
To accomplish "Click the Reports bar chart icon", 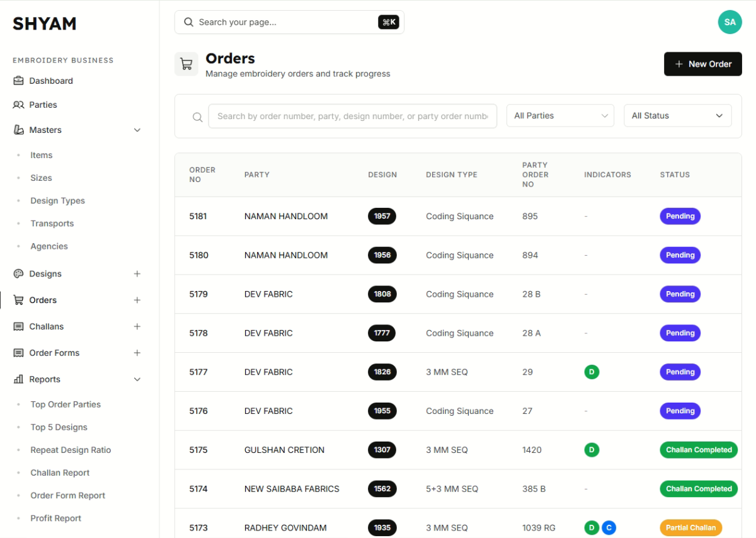I will click(18, 379).
